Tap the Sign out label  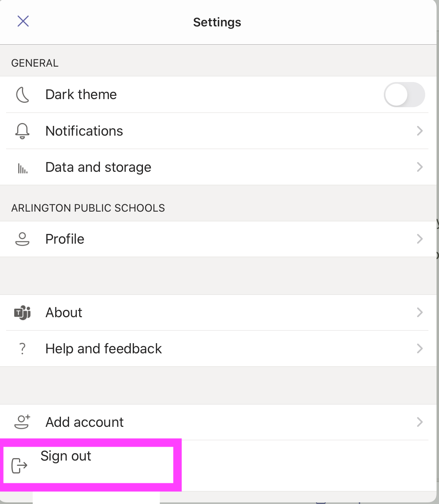[x=66, y=456]
